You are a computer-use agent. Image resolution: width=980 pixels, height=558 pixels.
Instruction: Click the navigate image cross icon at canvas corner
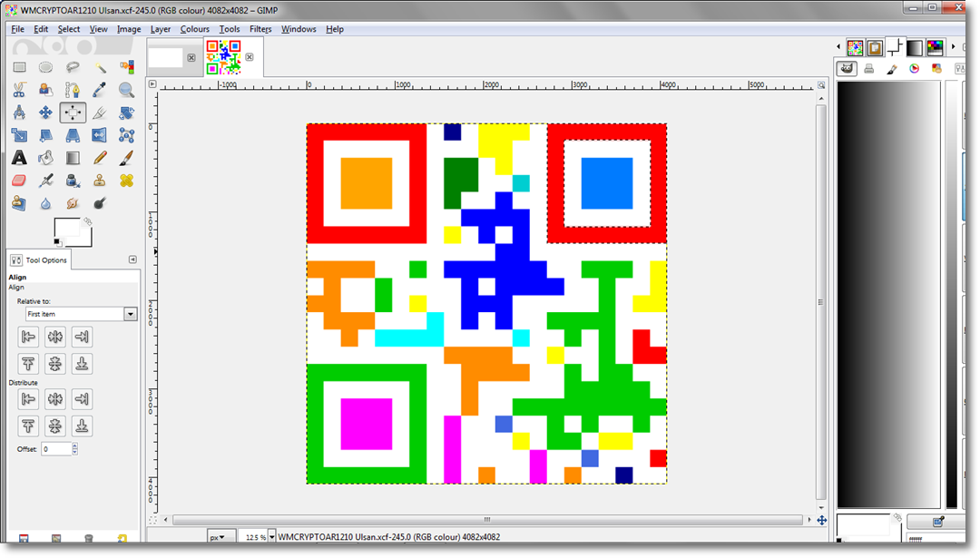coord(822,521)
